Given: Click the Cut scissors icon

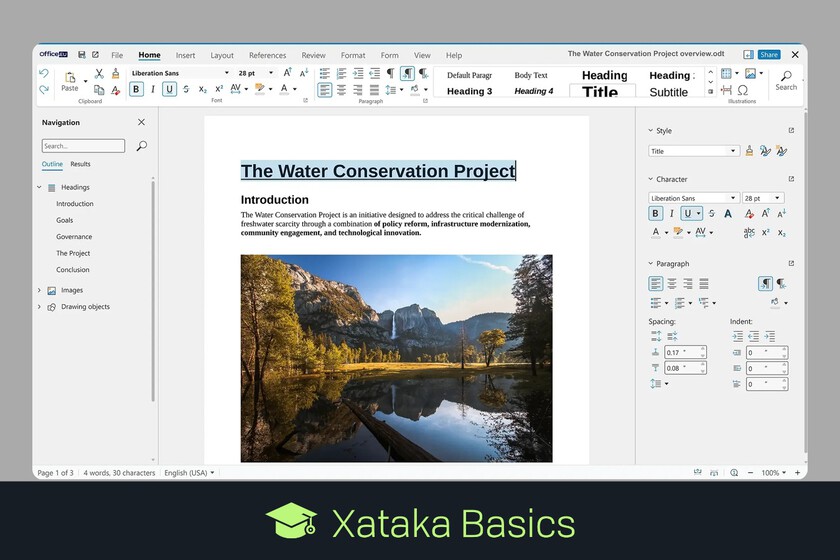Looking at the screenshot, I should [x=99, y=73].
